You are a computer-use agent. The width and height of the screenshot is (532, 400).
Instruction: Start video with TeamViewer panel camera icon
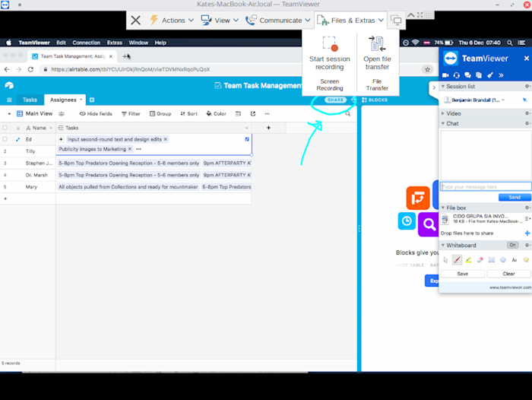click(445, 75)
